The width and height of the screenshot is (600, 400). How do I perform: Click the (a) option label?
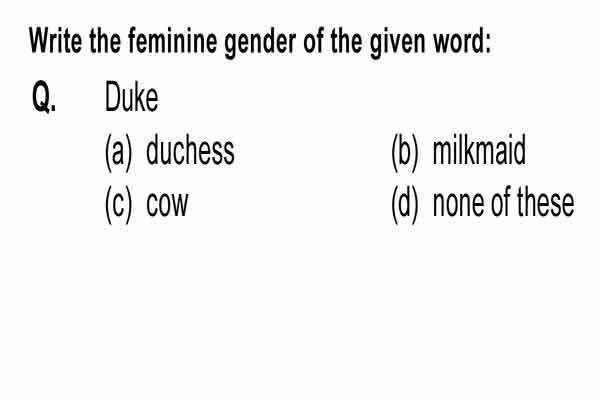[118, 152]
